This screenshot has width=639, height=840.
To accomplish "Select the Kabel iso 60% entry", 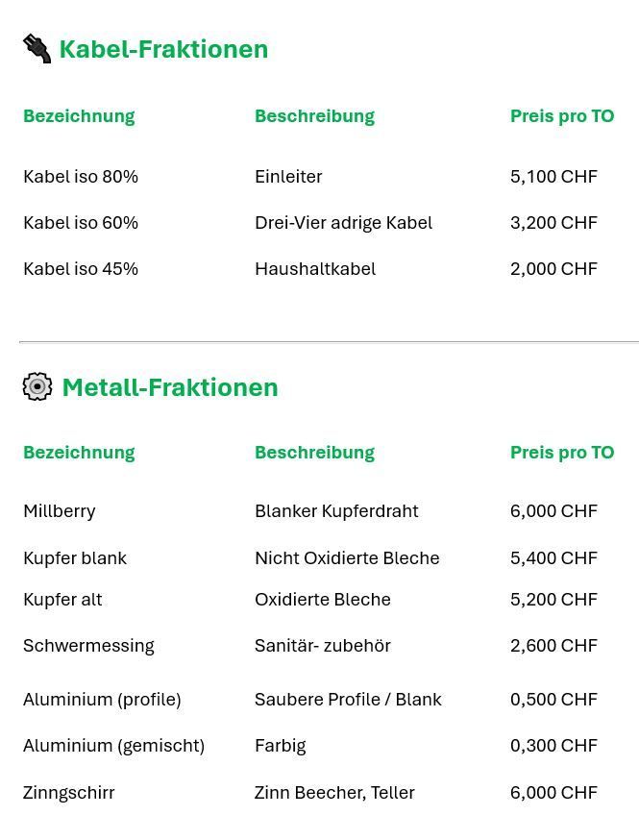I will [x=81, y=223].
